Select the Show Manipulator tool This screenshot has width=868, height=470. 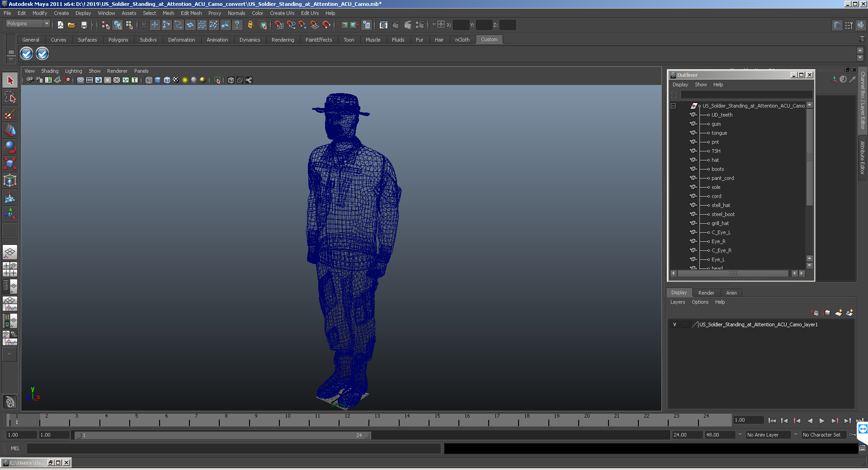coord(10,214)
